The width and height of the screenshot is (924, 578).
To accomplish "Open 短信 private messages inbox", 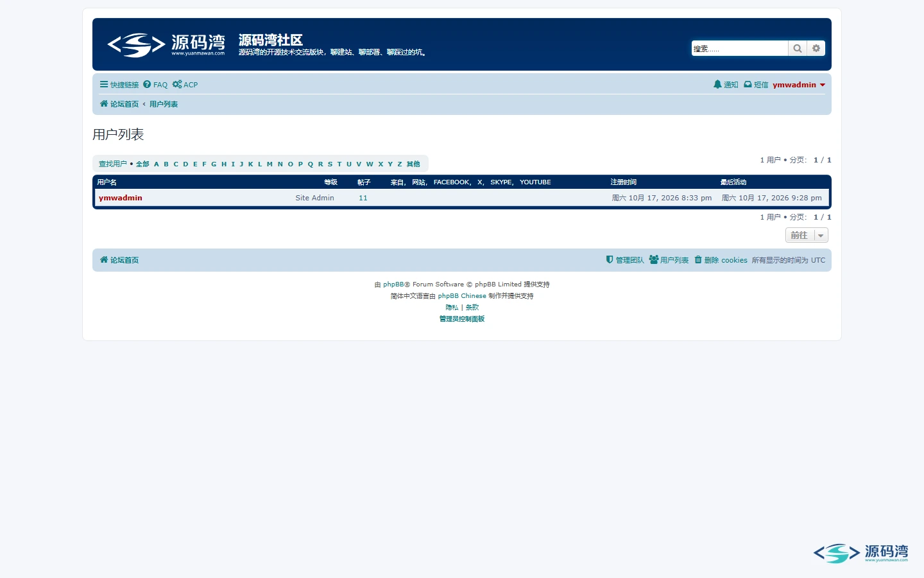I will click(756, 85).
